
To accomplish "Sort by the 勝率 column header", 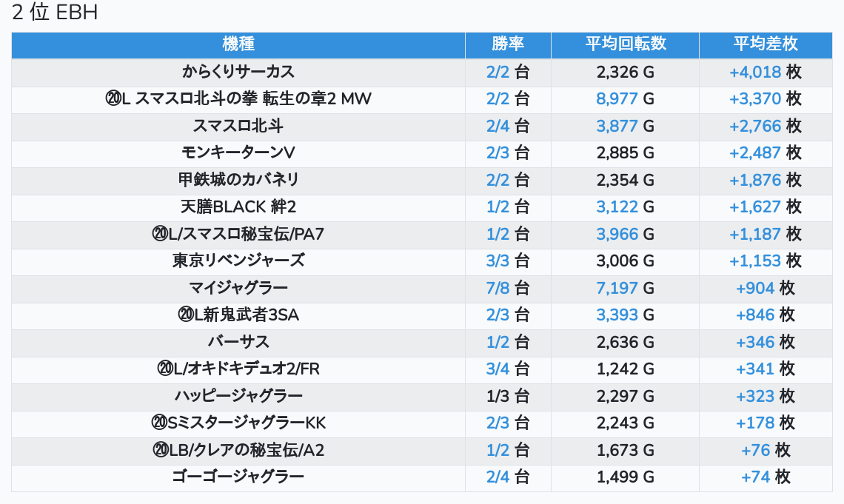I will (x=508, y=44).
